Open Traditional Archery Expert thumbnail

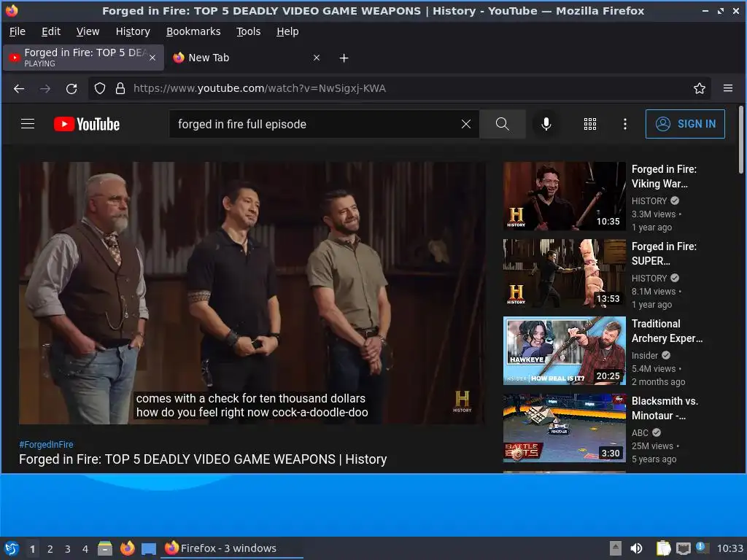565,351
